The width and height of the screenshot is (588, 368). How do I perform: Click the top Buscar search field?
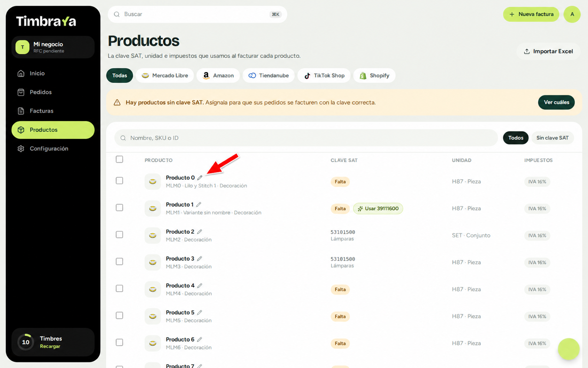197,14
